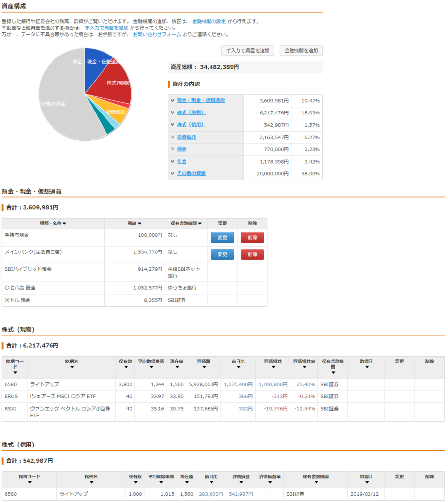Sort 株式(現物) table by 評価額 arrow
This screenshot has height=503, width=448.
click(x=204, y=367)
